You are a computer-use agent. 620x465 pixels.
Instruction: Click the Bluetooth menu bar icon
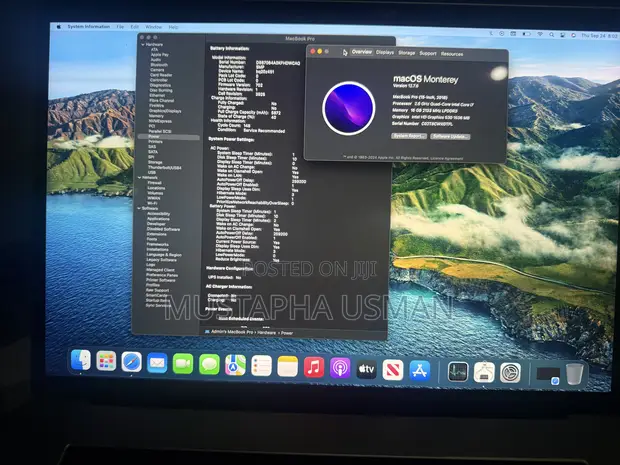pyautogui.click(x=491, y=34)
